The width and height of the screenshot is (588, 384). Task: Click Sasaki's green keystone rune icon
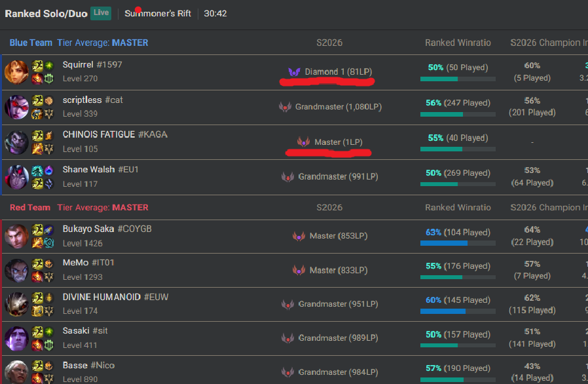49,332
